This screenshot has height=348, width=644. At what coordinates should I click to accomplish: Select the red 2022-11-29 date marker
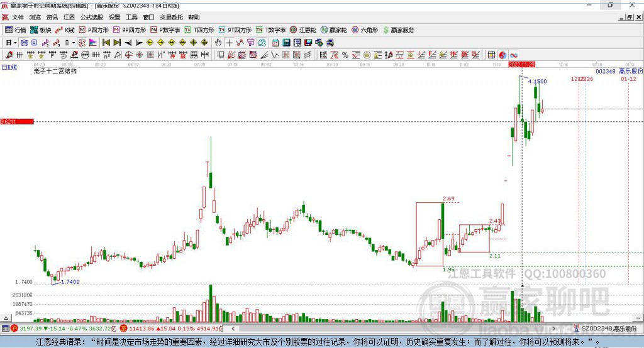point(521,65)
